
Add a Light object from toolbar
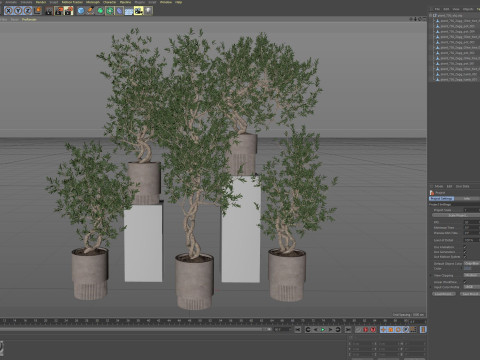click(148, 11)
